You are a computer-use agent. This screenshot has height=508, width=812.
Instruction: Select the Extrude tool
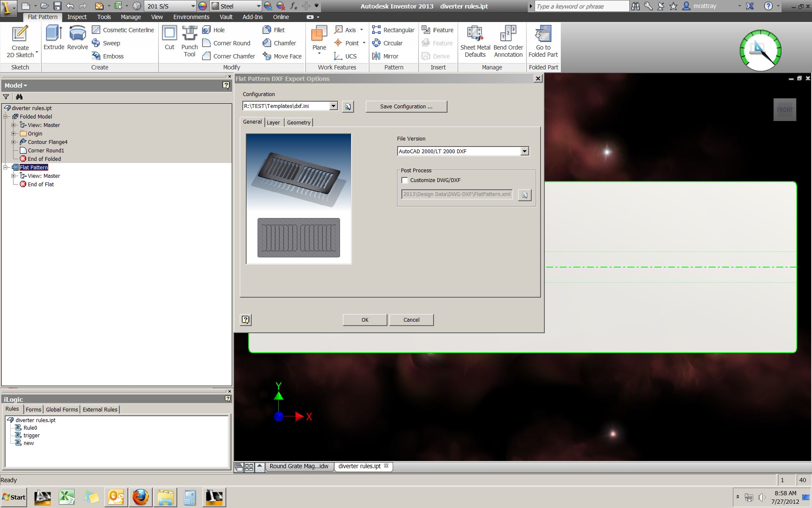[54, 38]
